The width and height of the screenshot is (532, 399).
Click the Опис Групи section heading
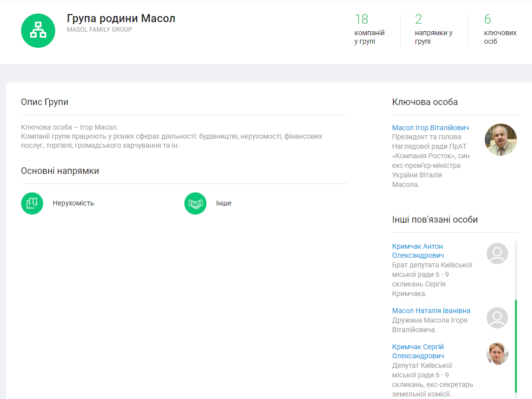click(45, 102)
